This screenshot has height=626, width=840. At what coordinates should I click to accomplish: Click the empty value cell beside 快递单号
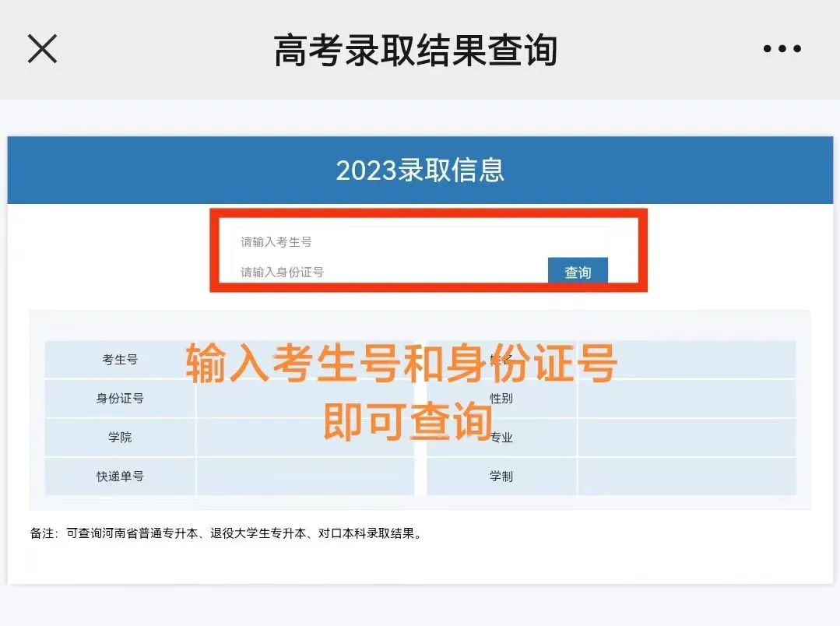(x=304, y=477)
